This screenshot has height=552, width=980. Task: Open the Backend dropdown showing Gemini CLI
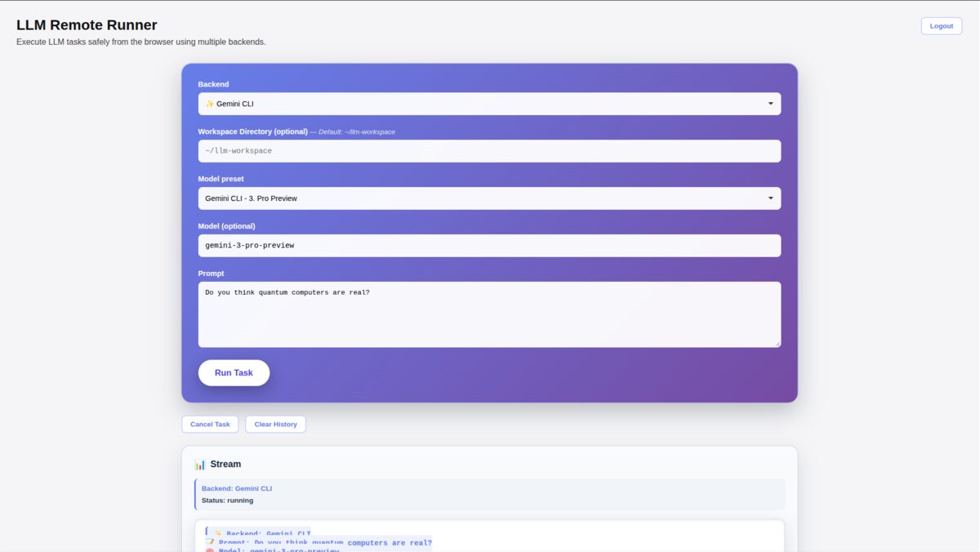[489, 104]
